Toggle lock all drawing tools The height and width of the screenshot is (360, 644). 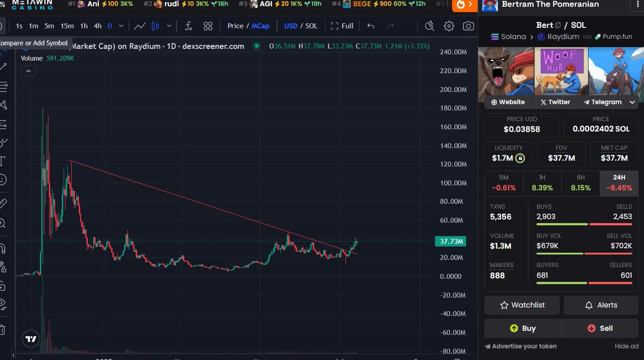(3, 285)
